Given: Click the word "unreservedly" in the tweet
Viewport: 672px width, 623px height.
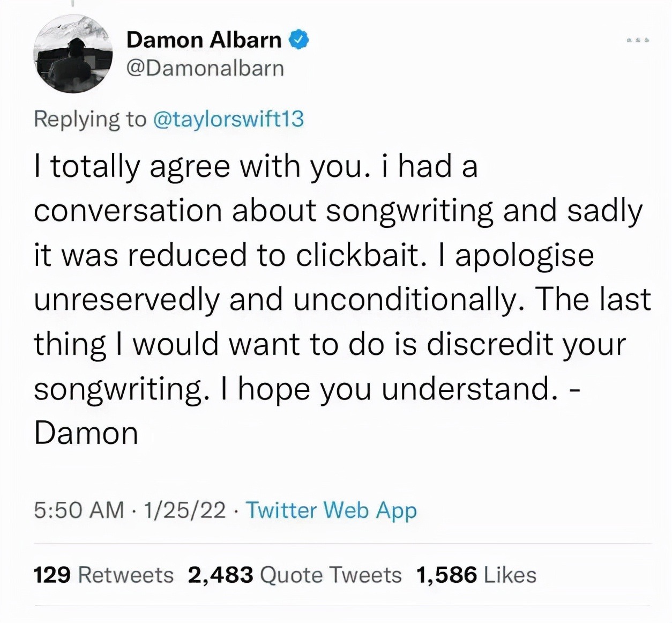Looking at the screenshot, I should coord(127,299).
